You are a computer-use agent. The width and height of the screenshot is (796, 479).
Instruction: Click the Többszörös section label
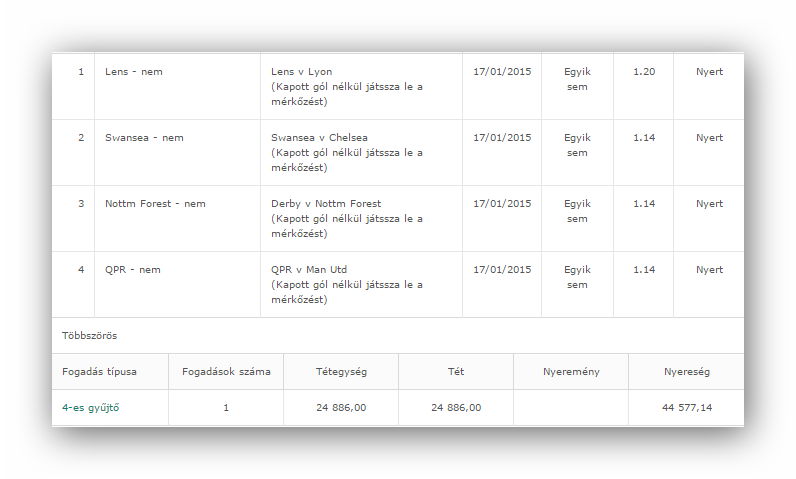[89, 336]
